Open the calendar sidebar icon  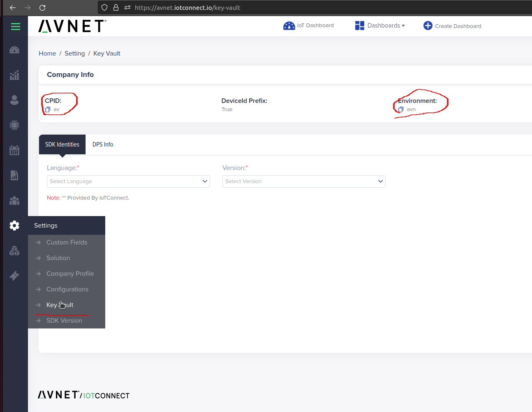click(x=14, y=150)
